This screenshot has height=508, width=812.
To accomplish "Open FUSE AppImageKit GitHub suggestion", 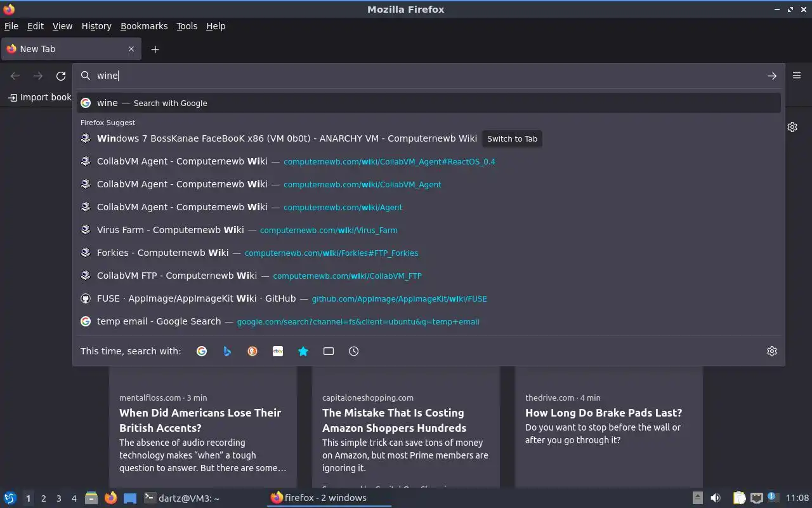I will point(429,298).
